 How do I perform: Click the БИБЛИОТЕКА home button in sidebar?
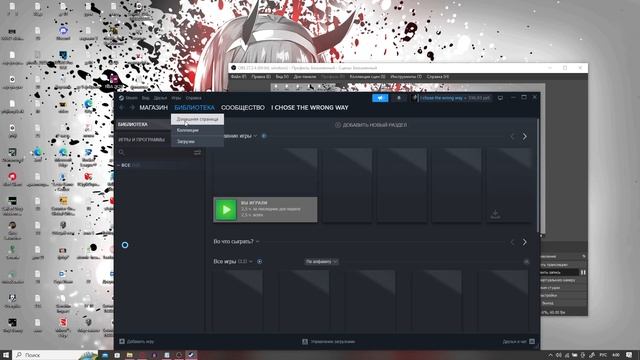143,124
